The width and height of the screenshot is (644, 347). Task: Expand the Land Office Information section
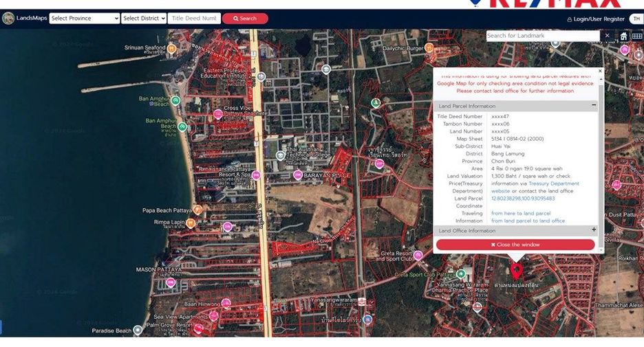pyautogui.click(x=594, y=230)
